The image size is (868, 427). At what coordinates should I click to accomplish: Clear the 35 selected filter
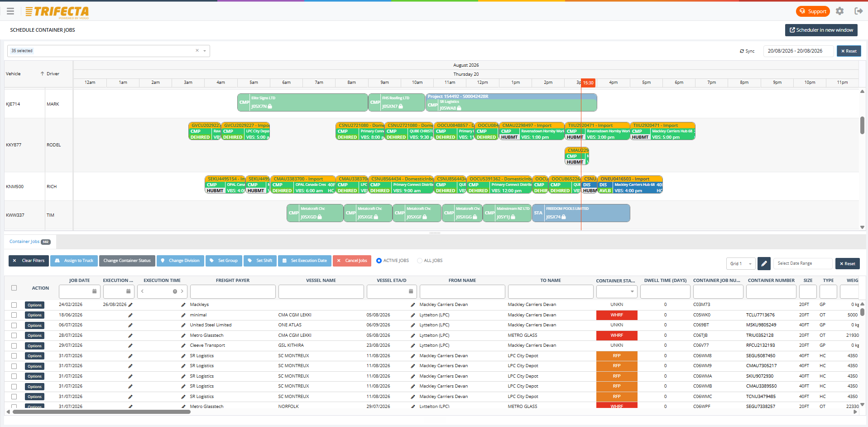[x=197, y=50]
